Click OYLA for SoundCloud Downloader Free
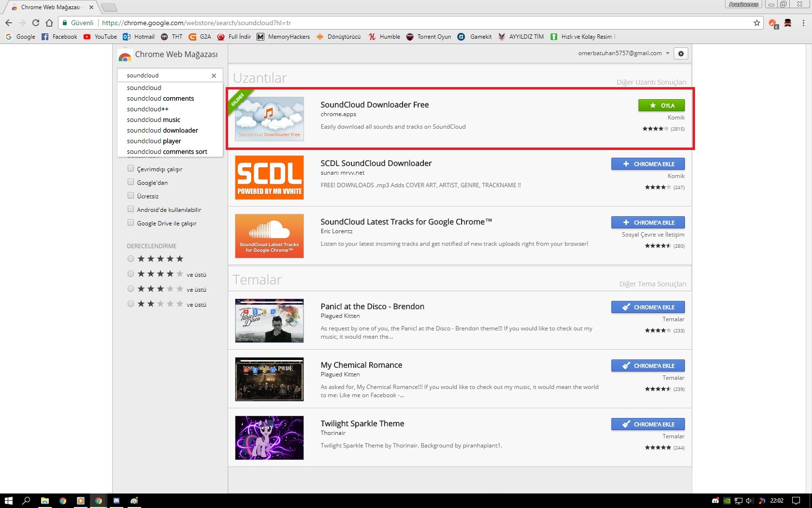The width and height of the screenshot is (812, 508). 662,105
